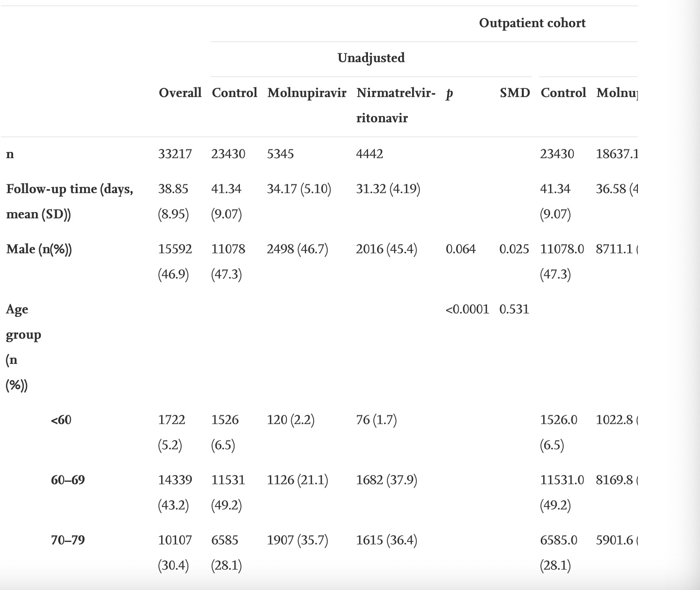Click the "Overall" column header
This screenshot has width=700, height=590.
180,93
